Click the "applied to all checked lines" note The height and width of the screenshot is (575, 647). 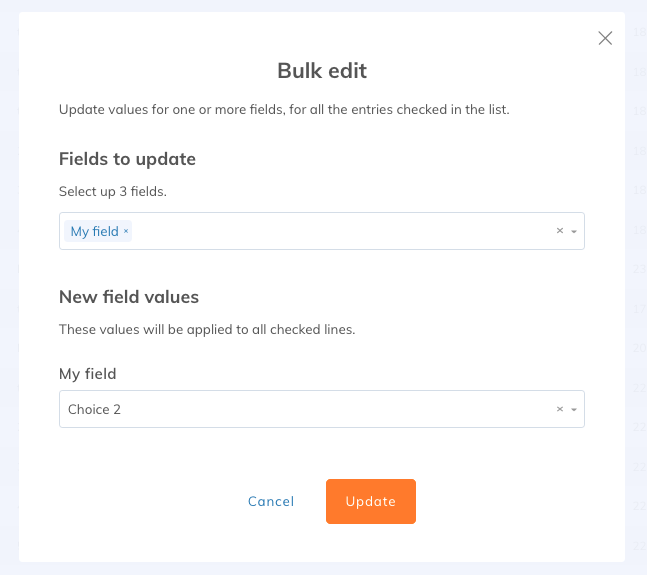point(207,329)
